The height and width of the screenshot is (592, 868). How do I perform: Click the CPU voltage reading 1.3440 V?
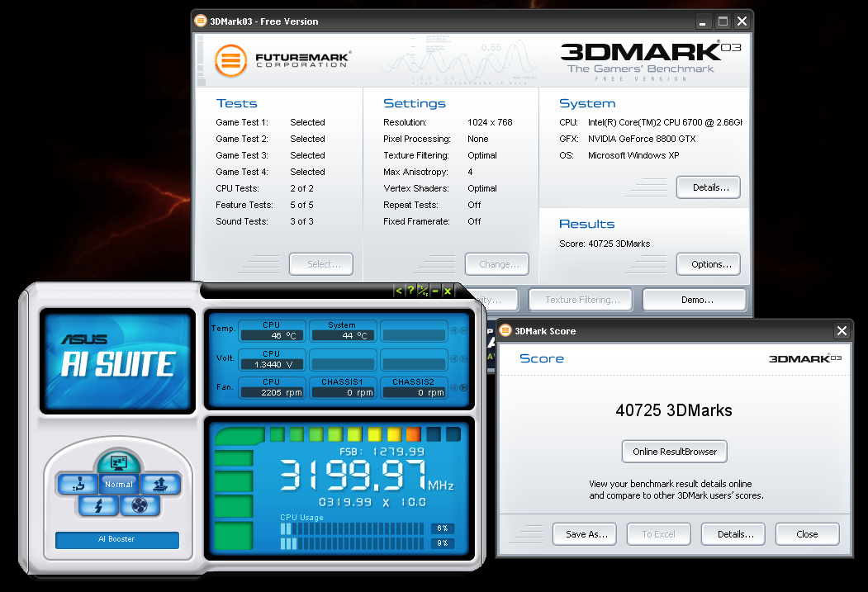[272, 365]
